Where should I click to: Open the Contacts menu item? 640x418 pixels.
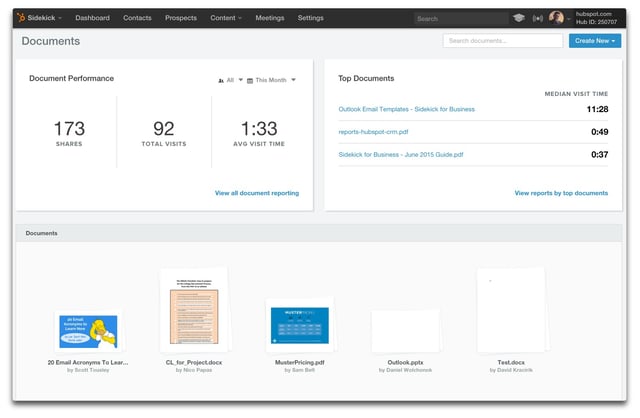coord(137,18)
